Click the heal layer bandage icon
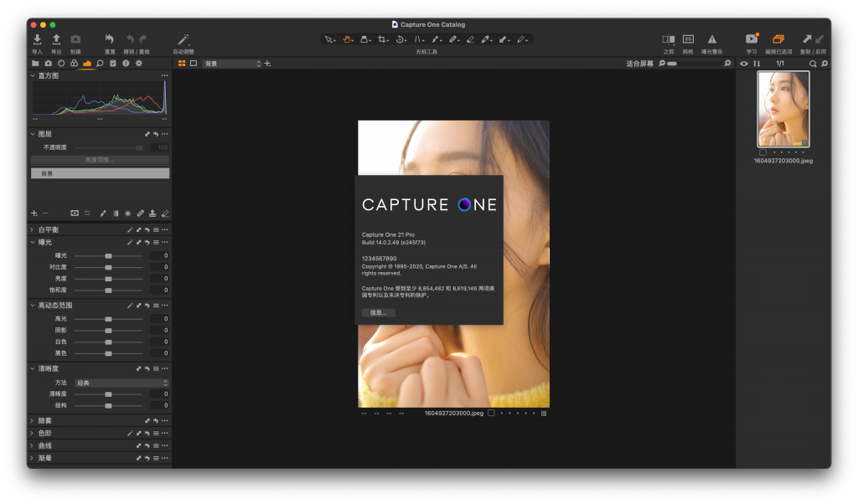 tap(140, 213)
